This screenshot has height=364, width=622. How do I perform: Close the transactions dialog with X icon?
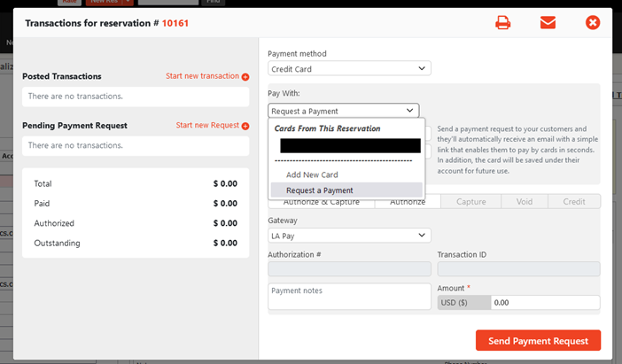click(x=593, y=23)
